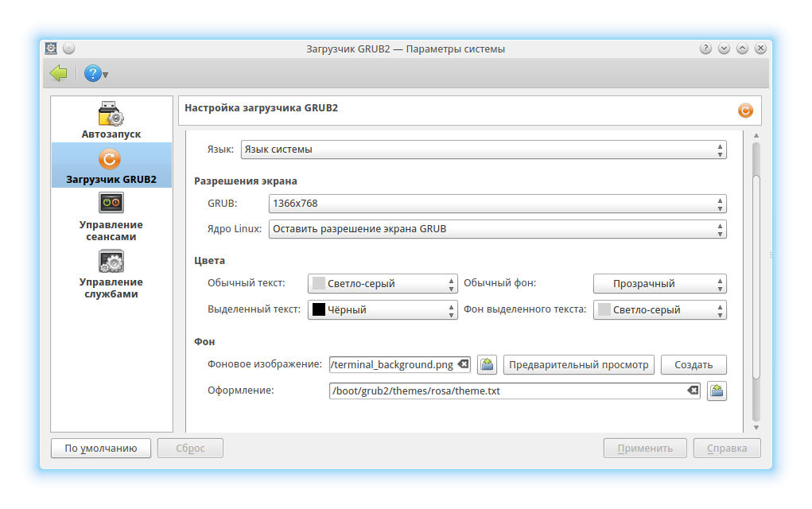This screenshot has height=509, width=812.
Task: Click the Настройка загрузчика GRUB2 heading
Action: tap(262, 108)
